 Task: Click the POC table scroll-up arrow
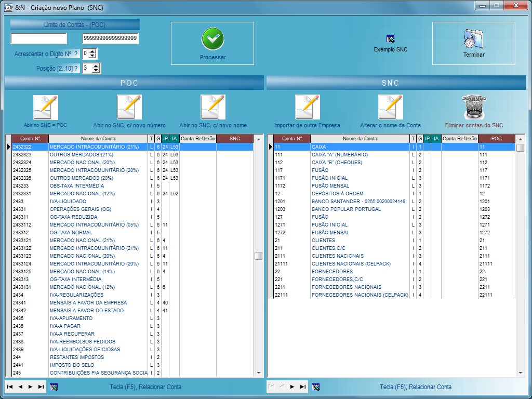[x=259, y=139]
